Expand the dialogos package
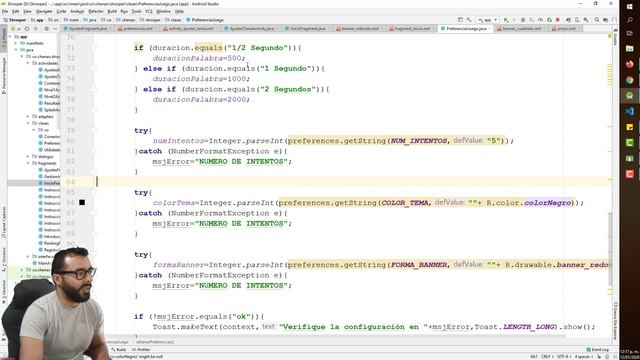640x360 pixels. pos(29,157)
